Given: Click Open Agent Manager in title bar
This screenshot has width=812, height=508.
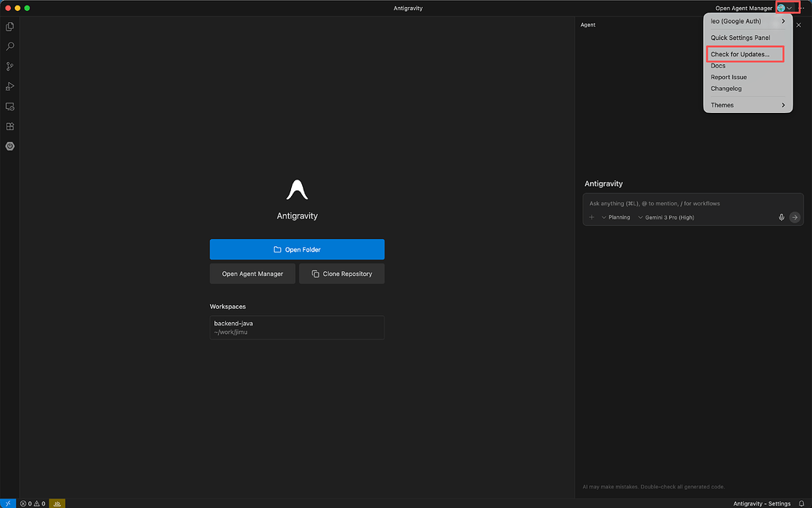Looking at the screenshot, I should [744, 8].
